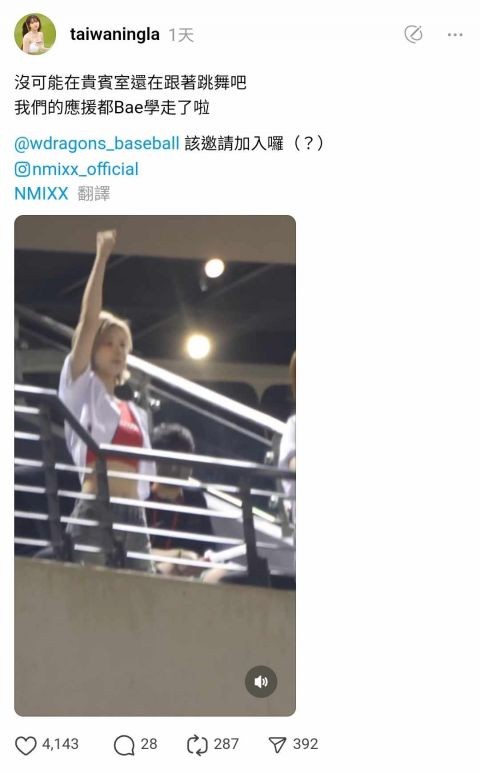Viewport: 480px width, 773px height.
Task: Open the three-dot more options menu
Action: (x=455, y=35)
